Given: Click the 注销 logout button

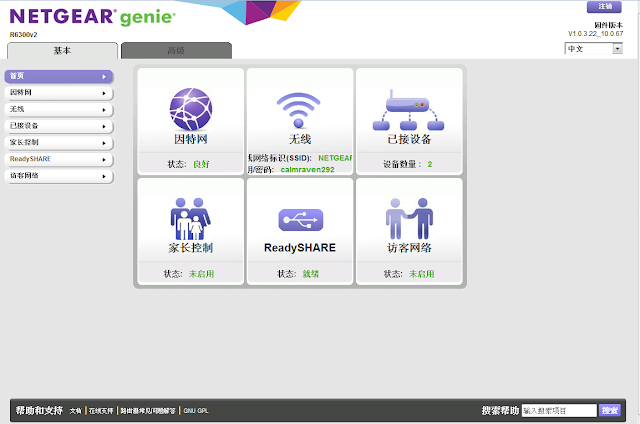Looking at the screenshot, I should [604, 7].
